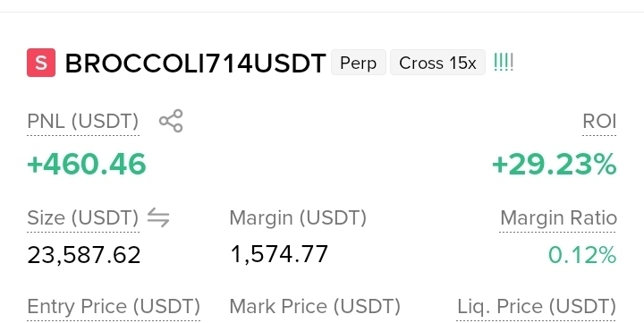The image size is (644, 323).
Task: Open the green ADL indicator bars
Action: tap(504, 63)
